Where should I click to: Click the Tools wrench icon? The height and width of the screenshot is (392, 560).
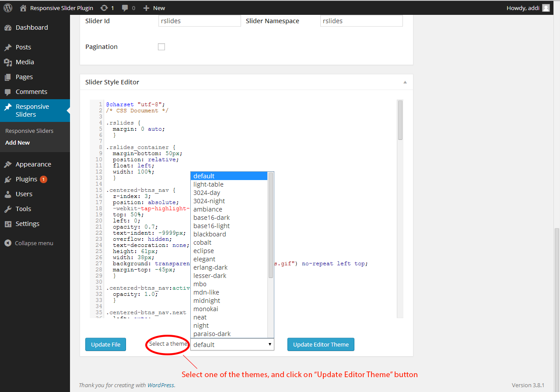(8, 209)
